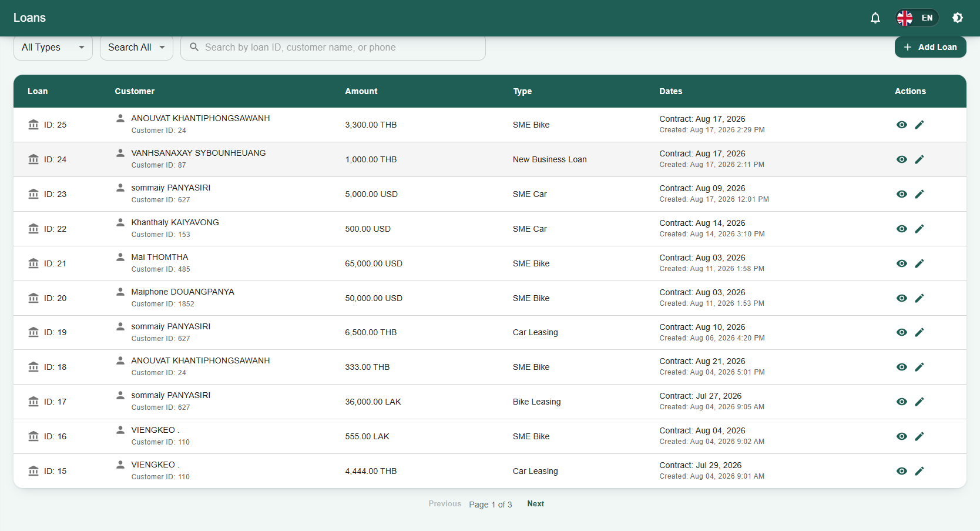View loan ID 15 details

pyautogui.click(x=902, y=471)
